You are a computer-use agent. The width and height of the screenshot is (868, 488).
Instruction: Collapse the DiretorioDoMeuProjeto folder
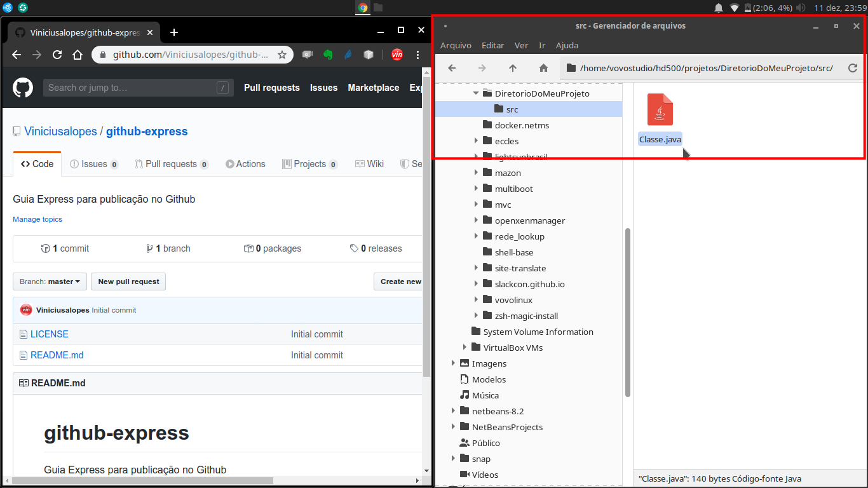point(476,93)
